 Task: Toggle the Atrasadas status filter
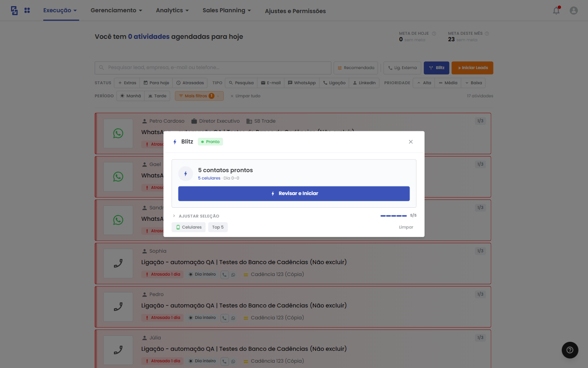coord(190,83)
